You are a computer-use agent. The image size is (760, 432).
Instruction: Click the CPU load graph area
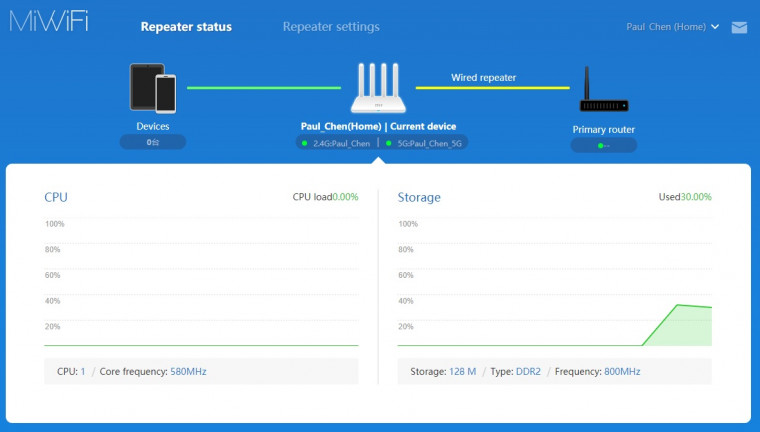201,284
